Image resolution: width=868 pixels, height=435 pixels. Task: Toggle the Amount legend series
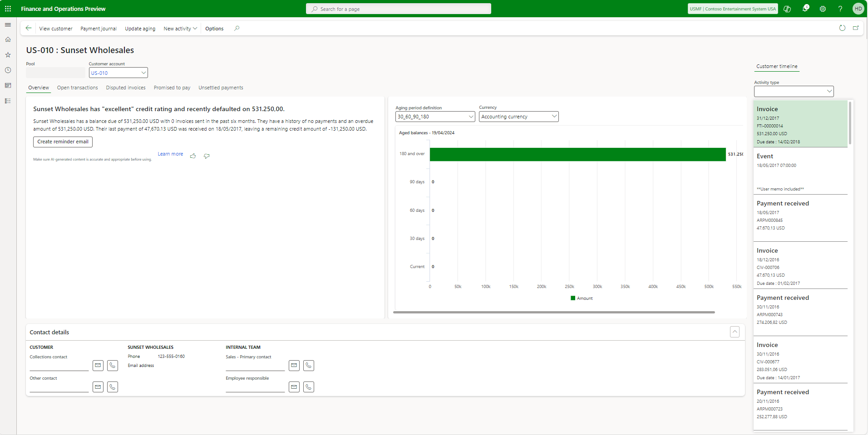click(582, 298)
